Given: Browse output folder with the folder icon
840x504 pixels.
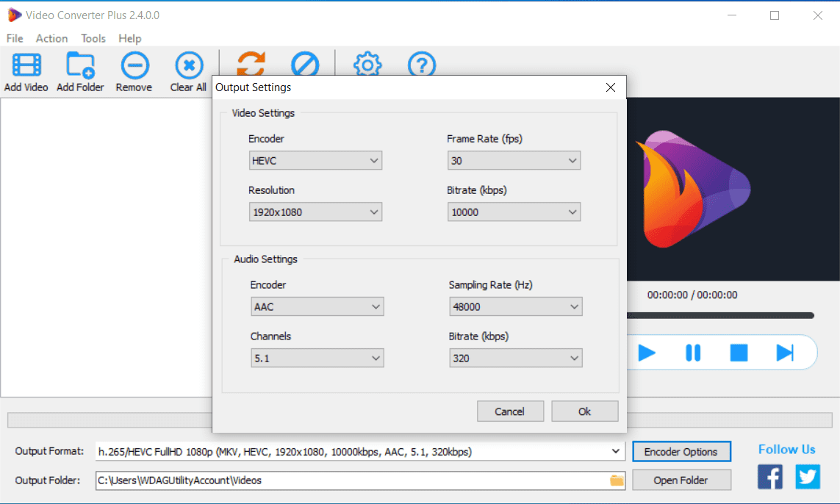Looking at the screenshot, I should [x=617, y=480].
